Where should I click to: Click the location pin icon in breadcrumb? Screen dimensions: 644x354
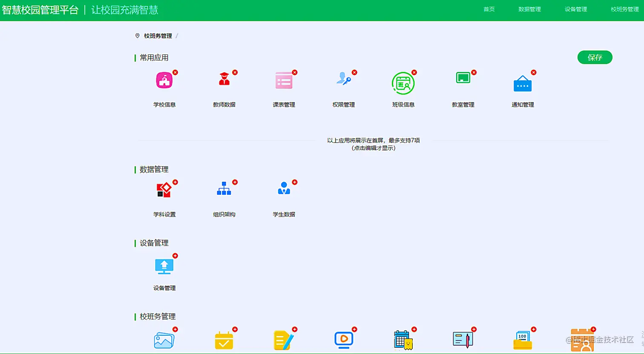pyautogui.click(x=137, y=36)
